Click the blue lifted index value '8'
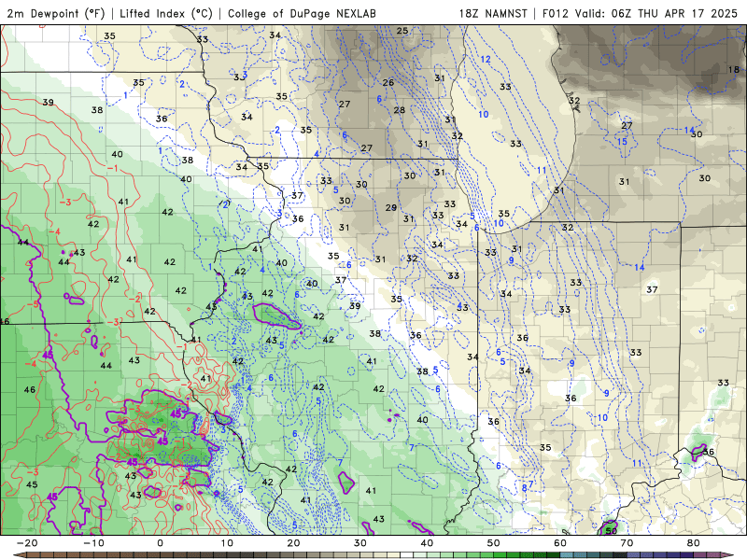 pyautogui.click(x=525, y=487)
